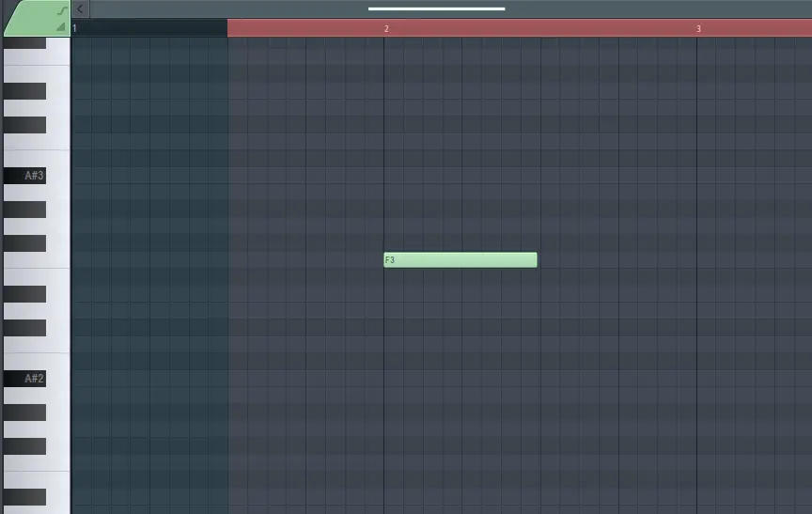Image resolution: width=812 pixels, height=514 pixels.
Task: Click the slide curve icon in green corner
Action: coord(62,10)
